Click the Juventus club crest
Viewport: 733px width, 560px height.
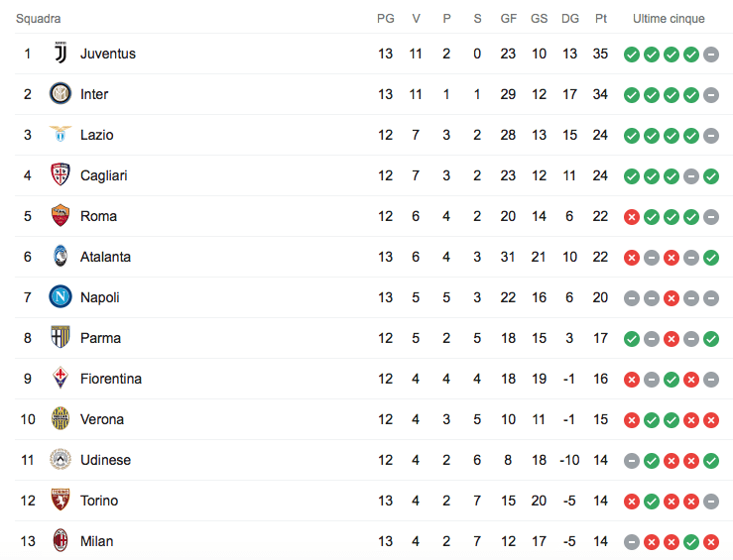61,54
